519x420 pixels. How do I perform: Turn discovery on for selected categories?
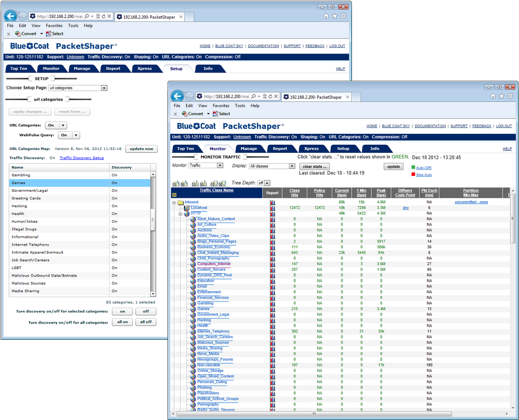(x=122, y=311)
